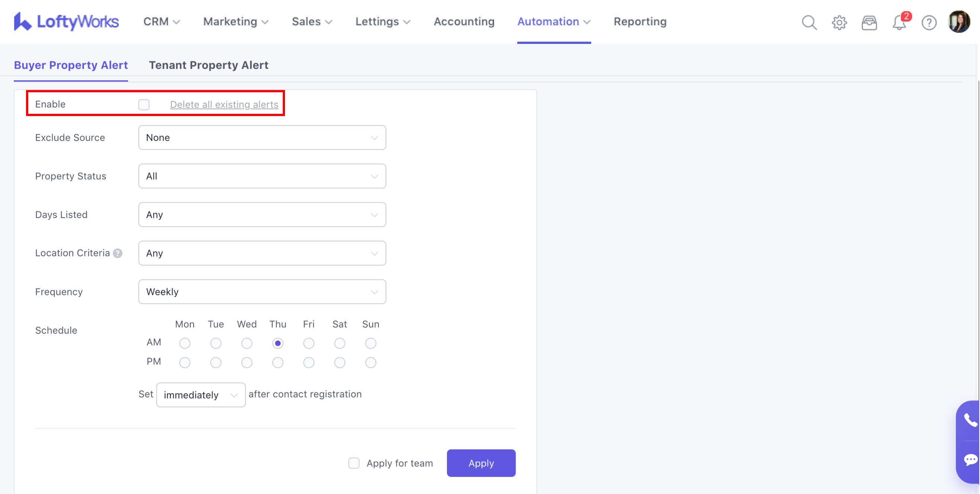
Task: Click the phone call widget icon
Action: [x=970, y=420]
